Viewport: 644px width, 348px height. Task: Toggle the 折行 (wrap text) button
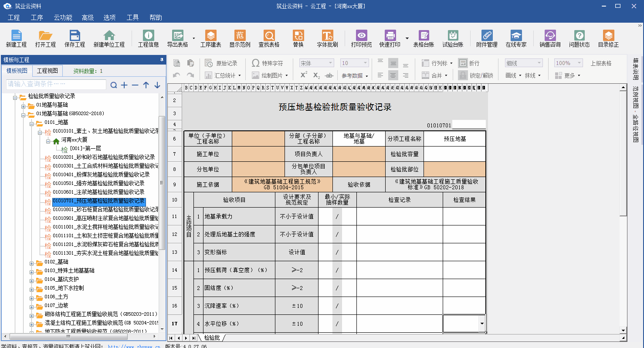[469, 63]
